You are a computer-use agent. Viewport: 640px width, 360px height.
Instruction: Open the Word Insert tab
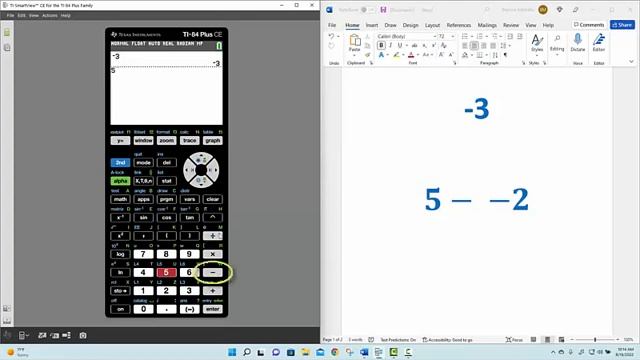point(371,25)
